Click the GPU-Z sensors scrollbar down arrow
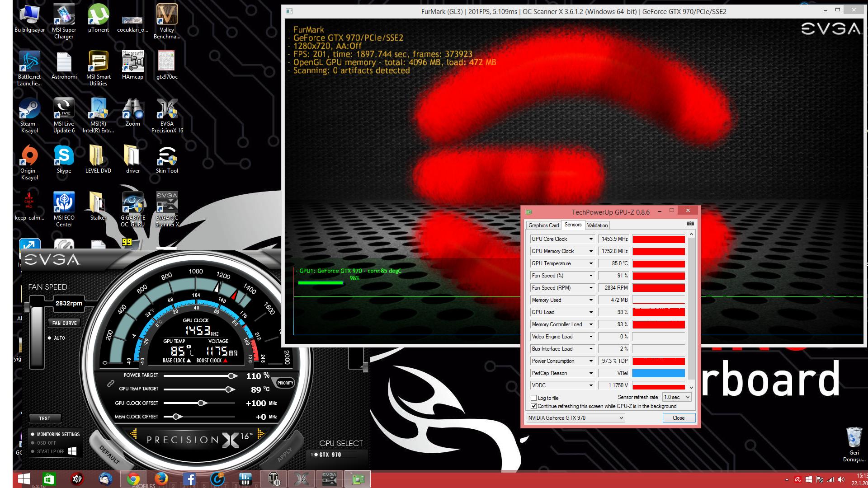 [691, 387]
